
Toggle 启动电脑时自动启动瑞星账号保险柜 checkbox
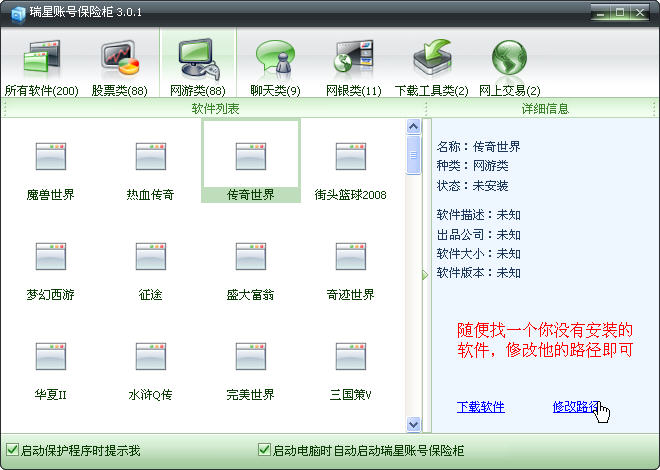(x=264, y=450)
